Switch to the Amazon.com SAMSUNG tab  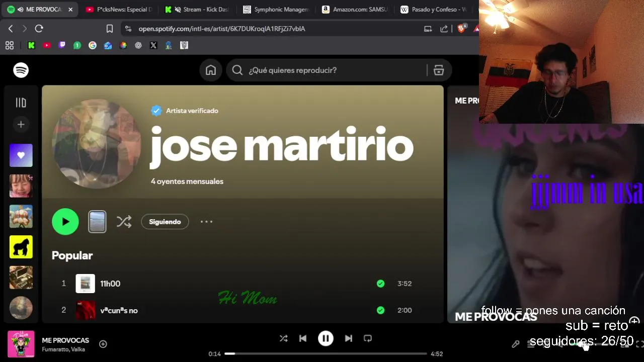355,10
